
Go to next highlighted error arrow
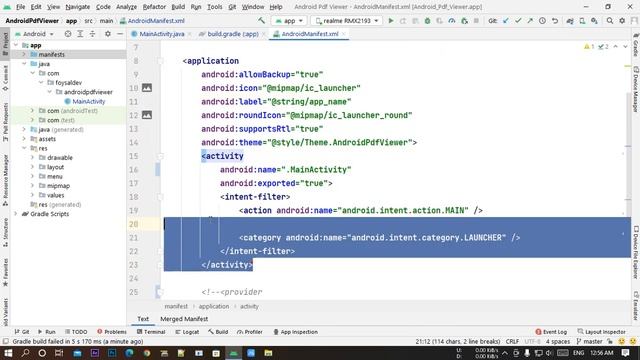click(625, 47)
